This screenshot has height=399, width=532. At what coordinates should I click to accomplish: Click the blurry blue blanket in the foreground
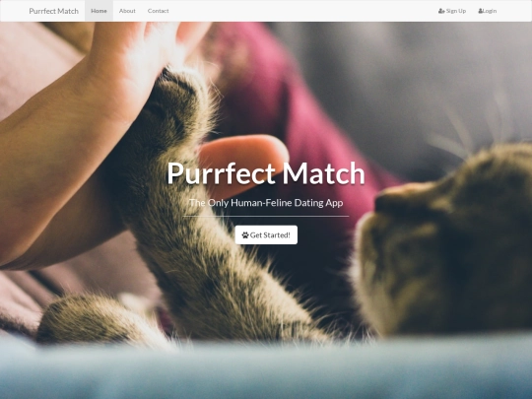point(266,369)
